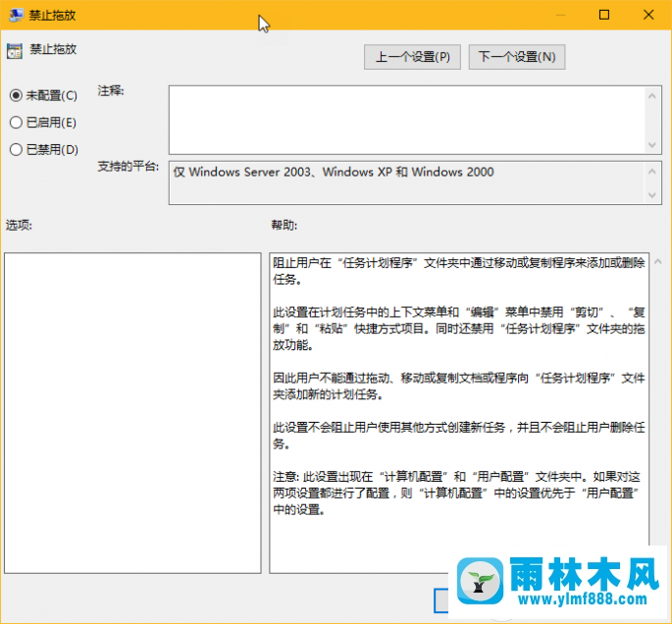Image resolution: width=672 pixels, height=624 pixels.
Task: Click the help paragraph starting 注意: 此设置出现在
Action: coord(457,493)
